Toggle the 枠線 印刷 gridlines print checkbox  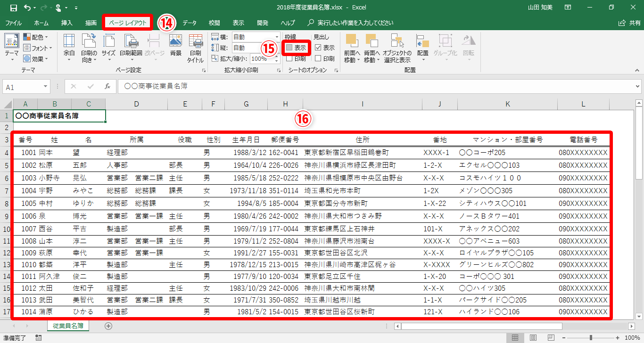[289, 58]
